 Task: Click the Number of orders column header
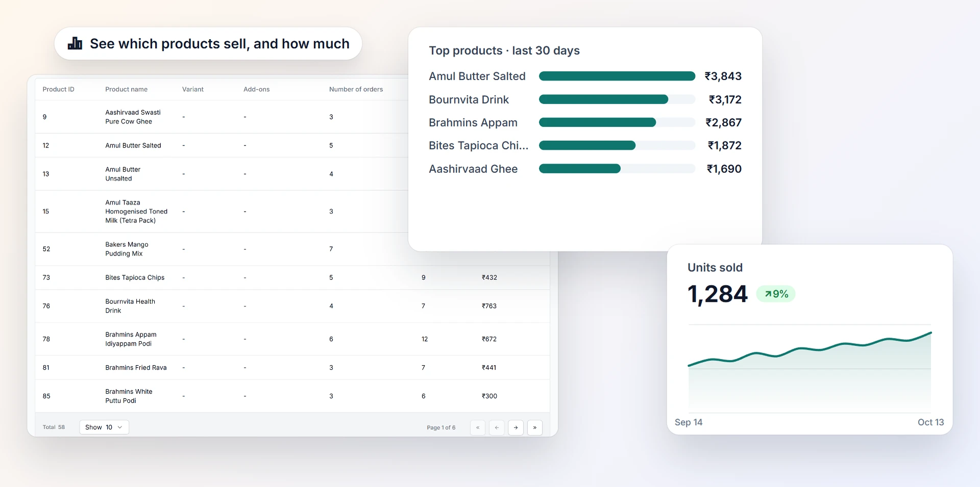click(x=356, y=89)
